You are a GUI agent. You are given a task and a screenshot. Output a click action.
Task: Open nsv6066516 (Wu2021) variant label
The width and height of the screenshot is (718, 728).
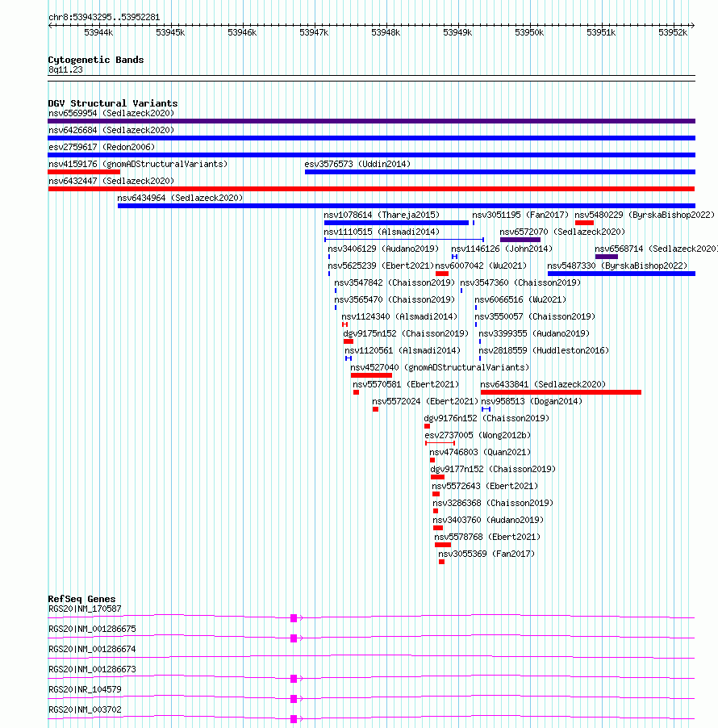pos(520,299)
